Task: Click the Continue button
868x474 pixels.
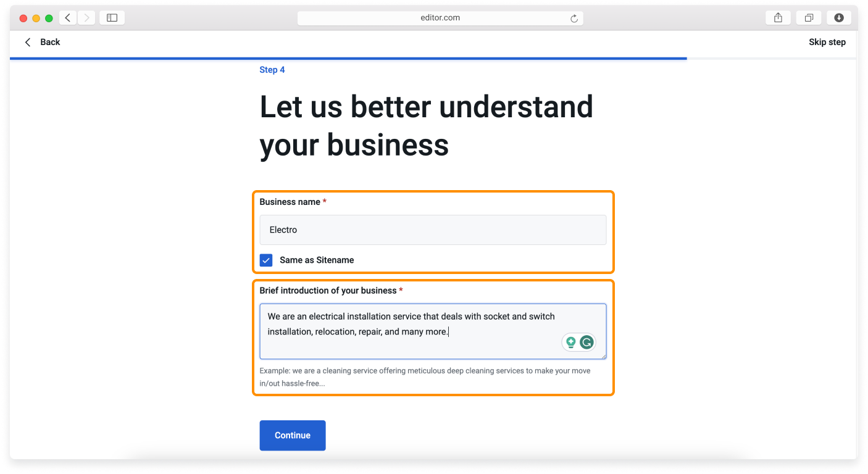Action: [293, 435]
